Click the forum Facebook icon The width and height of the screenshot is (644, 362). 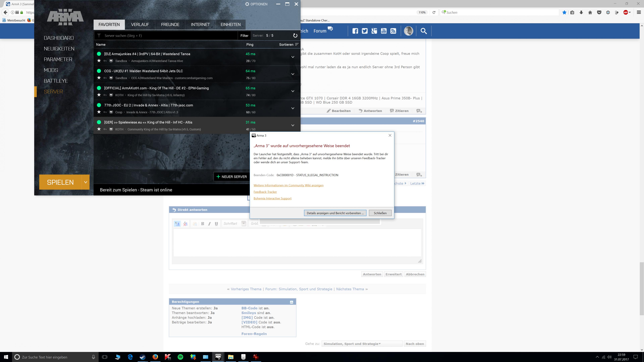coord(355,31)
